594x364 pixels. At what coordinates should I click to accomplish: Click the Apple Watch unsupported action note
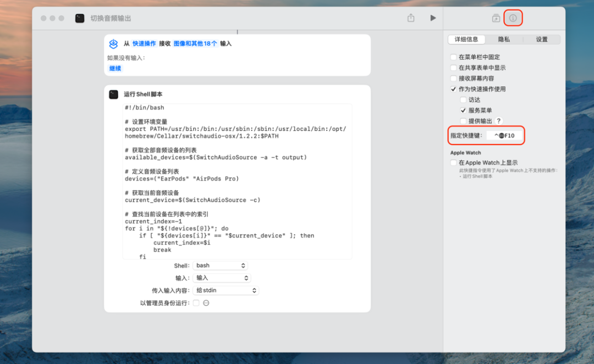click(x=508, y=174)
